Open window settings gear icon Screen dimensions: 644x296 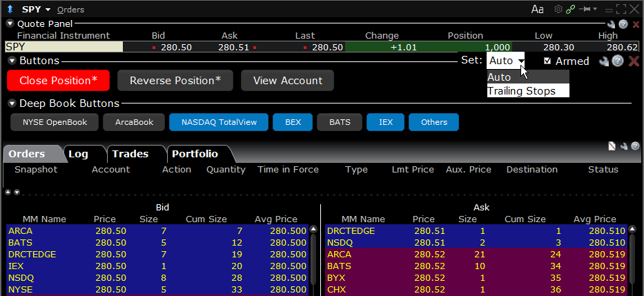pos(558,10)
